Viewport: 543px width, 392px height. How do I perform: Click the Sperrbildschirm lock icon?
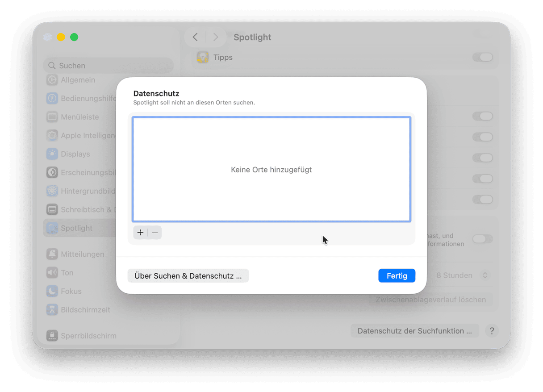point(52,336)
